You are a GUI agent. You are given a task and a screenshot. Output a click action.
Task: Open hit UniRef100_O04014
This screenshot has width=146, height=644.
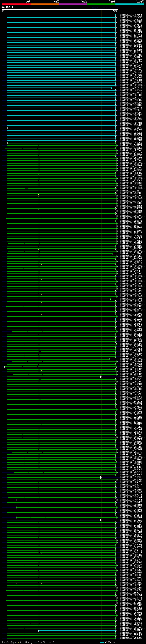pyautogui.click(x=131, y=20)
